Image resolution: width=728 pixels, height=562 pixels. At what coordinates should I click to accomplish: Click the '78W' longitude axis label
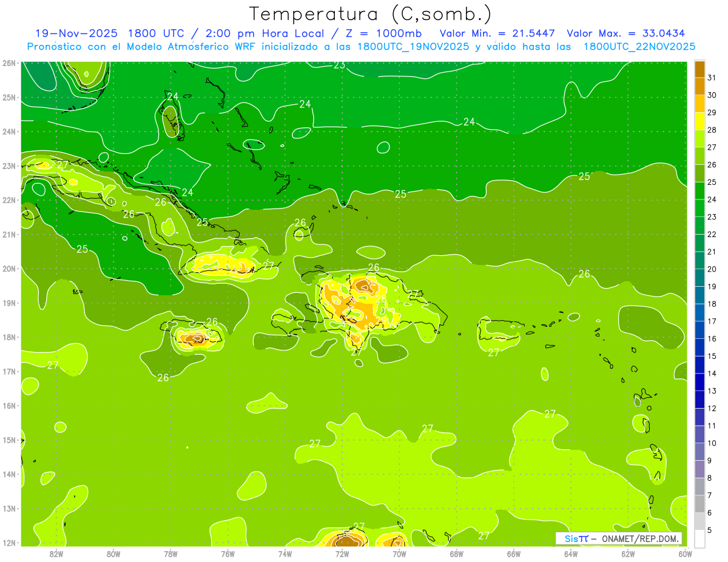pos(170,554)
